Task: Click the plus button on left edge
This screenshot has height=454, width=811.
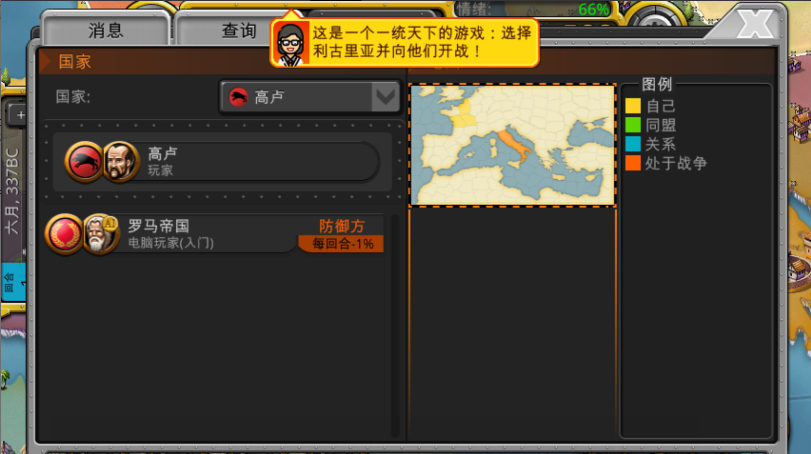Action: [x=19, y=115]
